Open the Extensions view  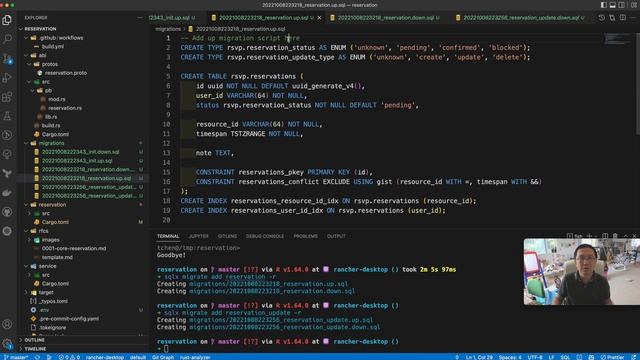7,97
